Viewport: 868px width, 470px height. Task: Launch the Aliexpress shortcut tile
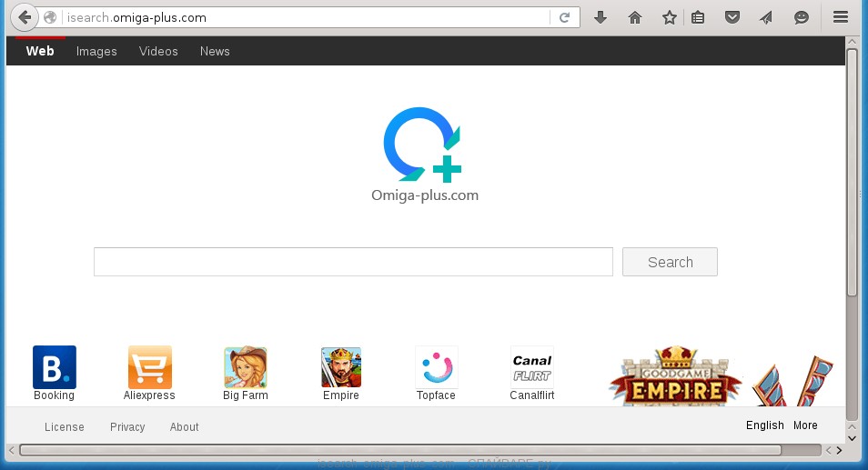tap(149, 367)
